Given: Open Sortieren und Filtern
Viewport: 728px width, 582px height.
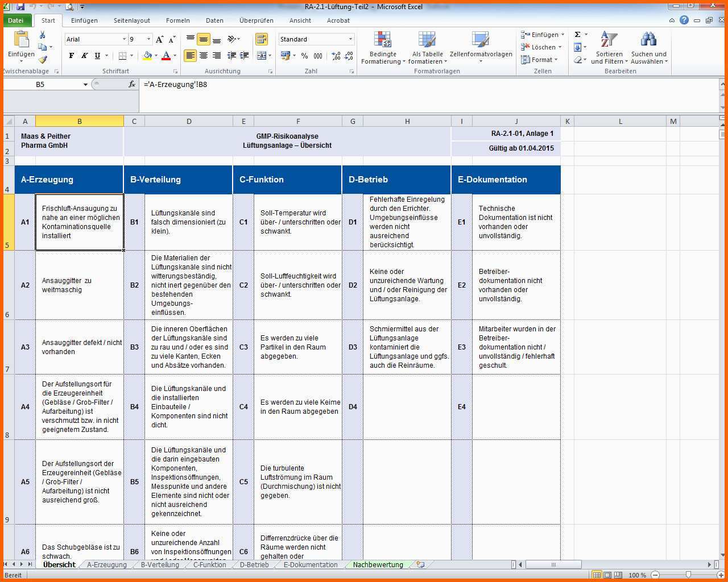Looking at the screenshot, I should tap(609, 48).
